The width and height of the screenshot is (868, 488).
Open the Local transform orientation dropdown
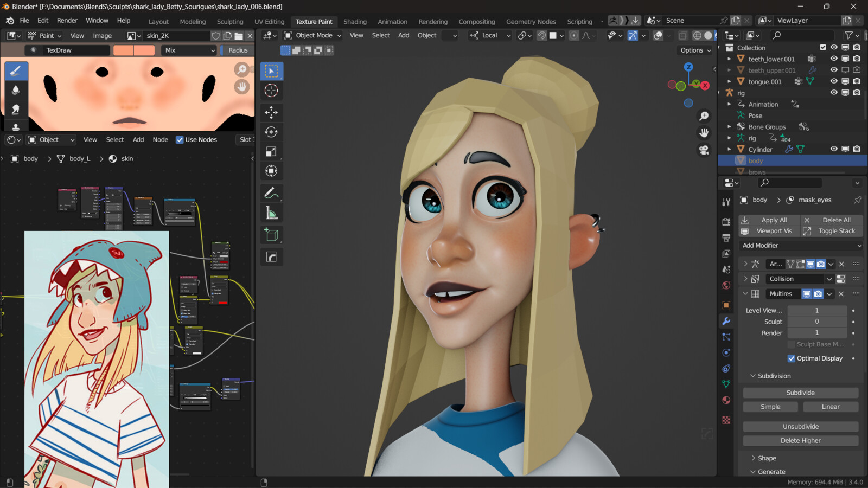490,35
